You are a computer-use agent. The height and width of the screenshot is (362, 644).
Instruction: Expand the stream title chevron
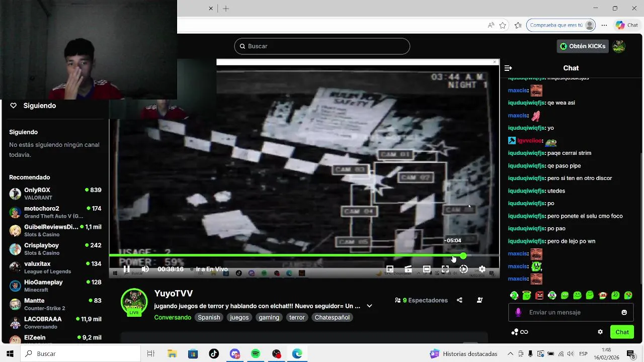[x=369, y=306]
